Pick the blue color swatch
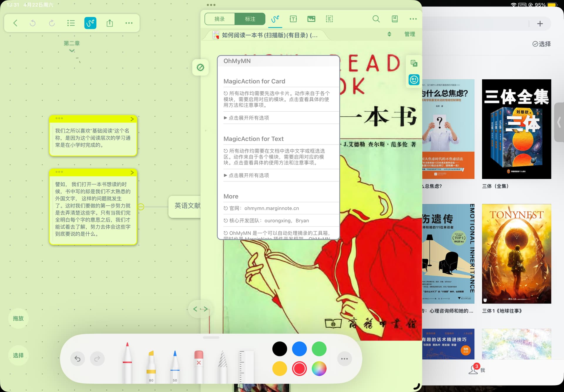This screenshot has height=392, width=564. [299, 349]
